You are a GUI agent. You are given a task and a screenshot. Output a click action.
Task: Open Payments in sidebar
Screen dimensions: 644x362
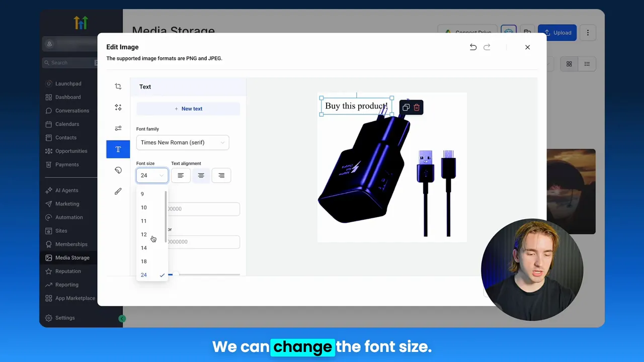68,165
